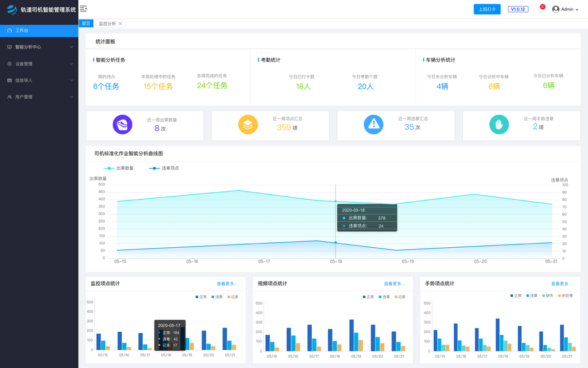Viewport: 588px width, 368px height.
Task: Expand 智能分析中心 menu chevron
Action: coord(72,47)
